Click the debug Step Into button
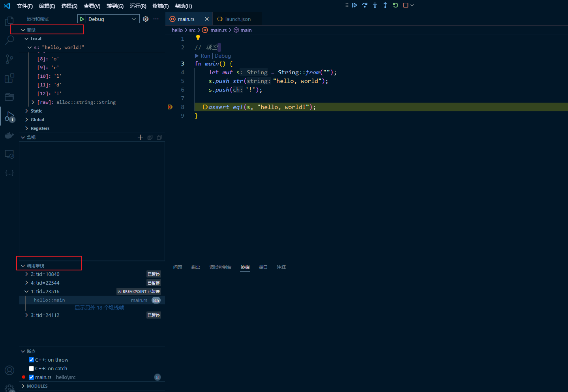The image size is (568, 392). coord(375,5)
